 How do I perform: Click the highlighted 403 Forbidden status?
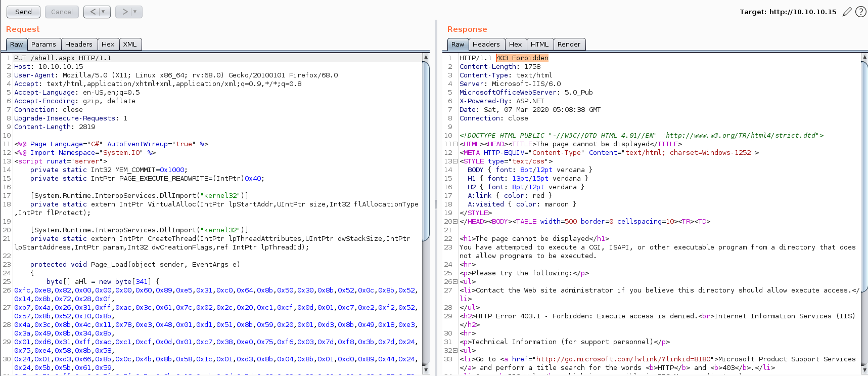pyautogui.click(x=522, y=58)
